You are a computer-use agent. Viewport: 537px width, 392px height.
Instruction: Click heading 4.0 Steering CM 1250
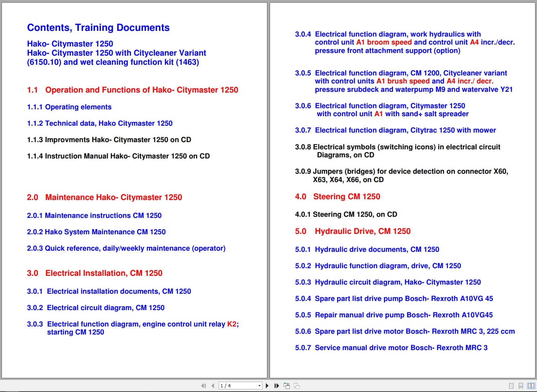(338, 197)
